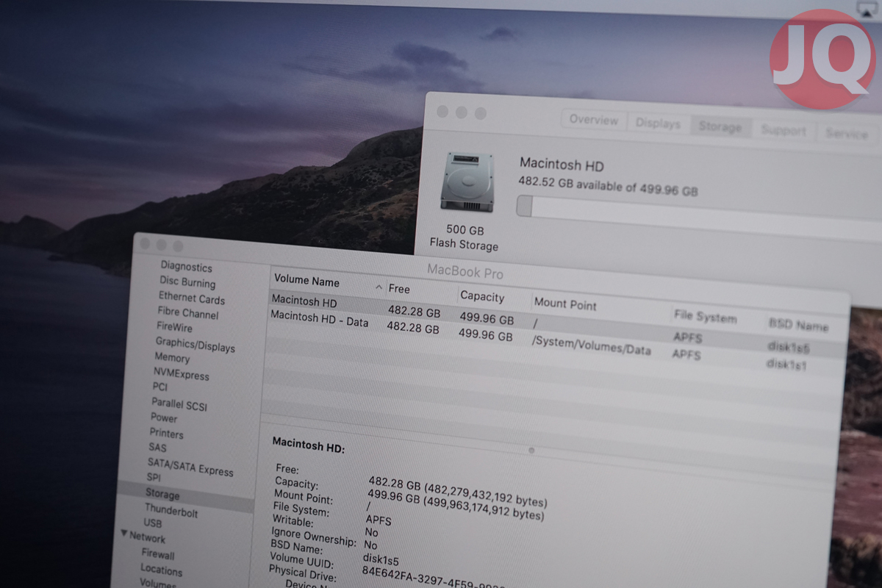The width and height of the screenshot is (882, 588).
Task: Click the Macintosh HD title in About window
Action: pos(562,165)
